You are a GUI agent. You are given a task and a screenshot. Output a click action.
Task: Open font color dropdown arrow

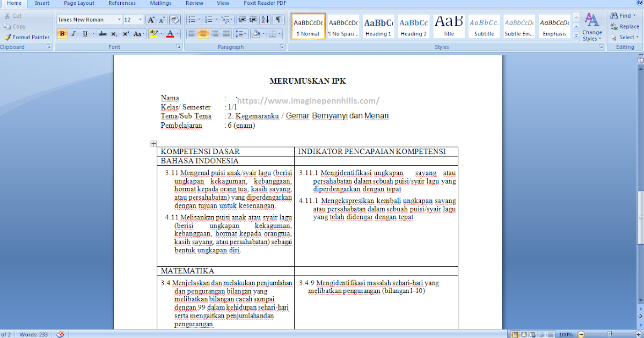coord(178,34)
